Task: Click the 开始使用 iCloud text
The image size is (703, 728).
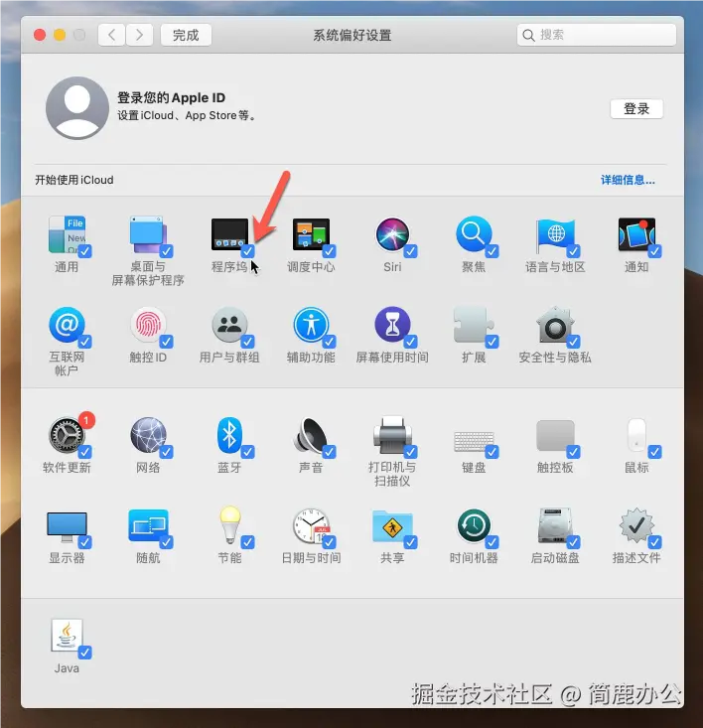Action: point(74,180)
